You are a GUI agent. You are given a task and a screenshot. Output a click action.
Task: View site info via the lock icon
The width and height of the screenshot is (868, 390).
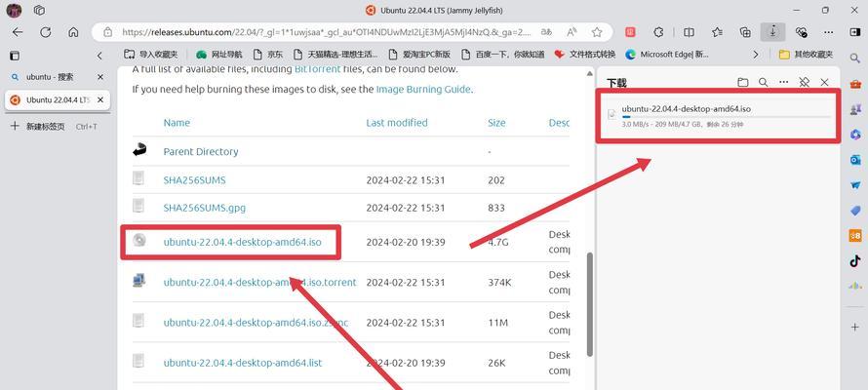pos(108,32)
